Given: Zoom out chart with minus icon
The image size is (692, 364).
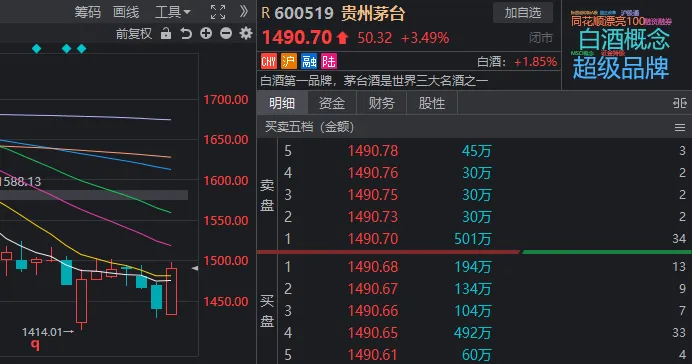Looking at the screenshot, I should click(226, 33).
